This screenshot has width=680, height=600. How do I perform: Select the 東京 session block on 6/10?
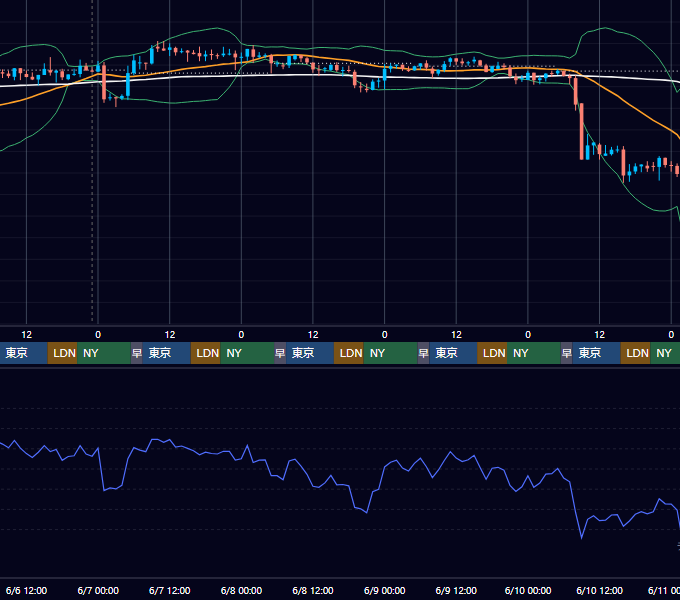click(x=596, y=353)
